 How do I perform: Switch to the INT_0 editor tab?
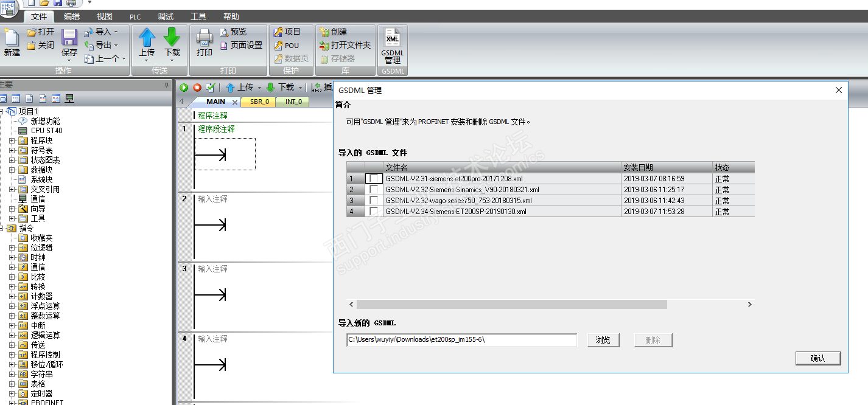coord(293,102)
